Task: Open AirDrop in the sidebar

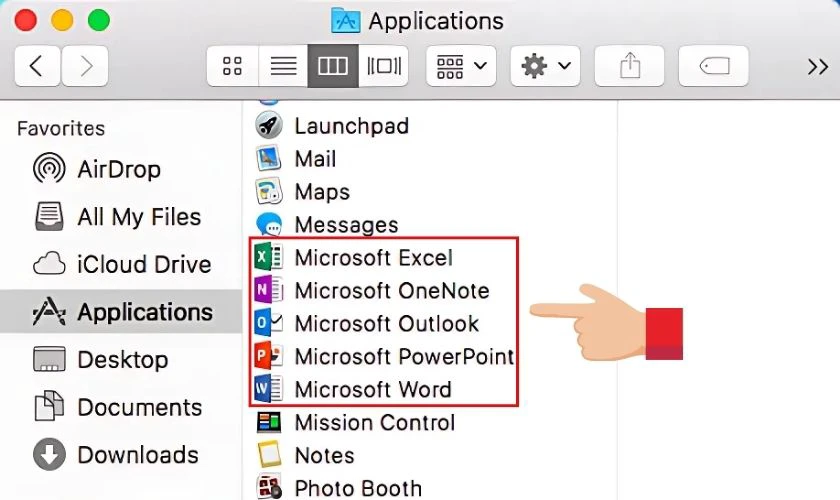Action: pos(118,169)
